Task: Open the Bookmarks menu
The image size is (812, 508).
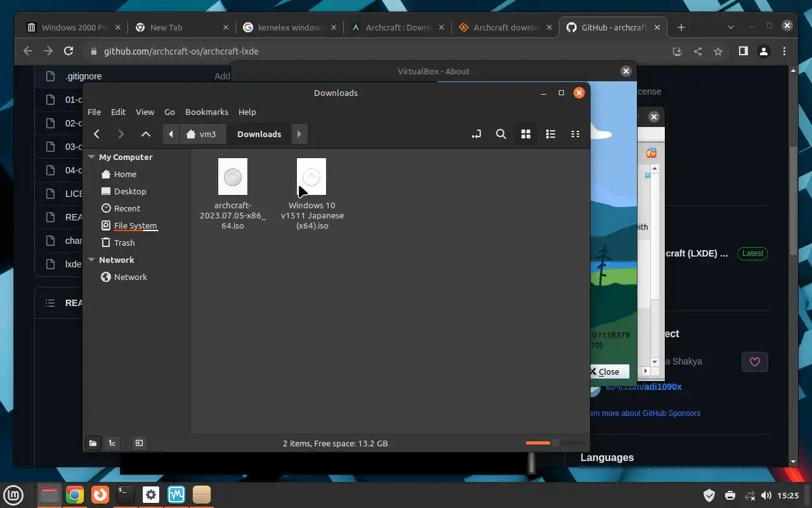Action: 207,112
